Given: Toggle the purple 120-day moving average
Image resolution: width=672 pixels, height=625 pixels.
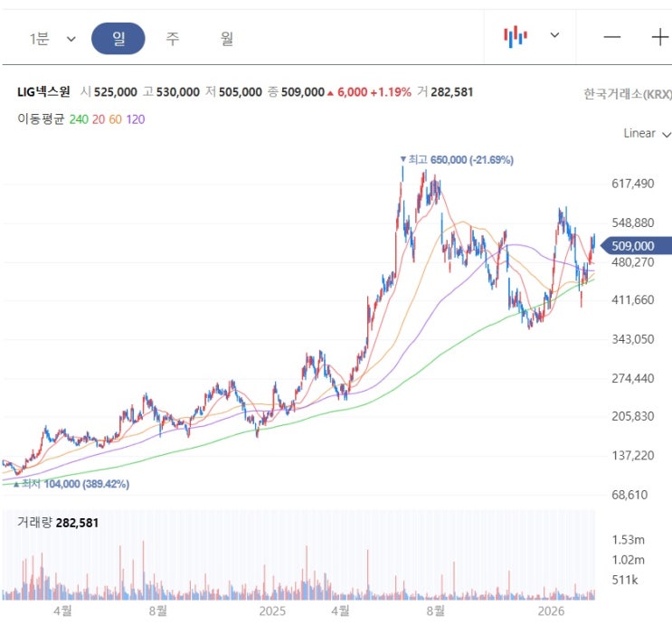Looking at the screenshot, I should coord(136,119).
